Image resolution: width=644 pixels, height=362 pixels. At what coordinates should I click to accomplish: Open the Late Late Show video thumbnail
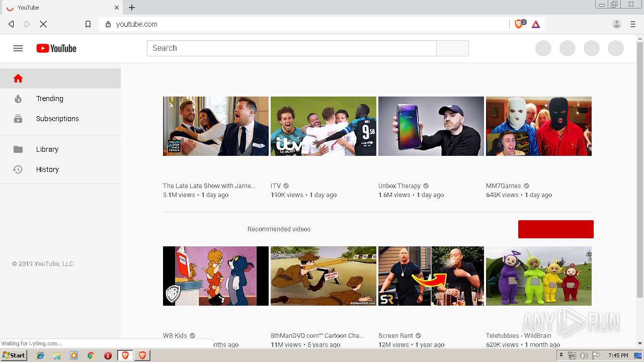(216, 126)
